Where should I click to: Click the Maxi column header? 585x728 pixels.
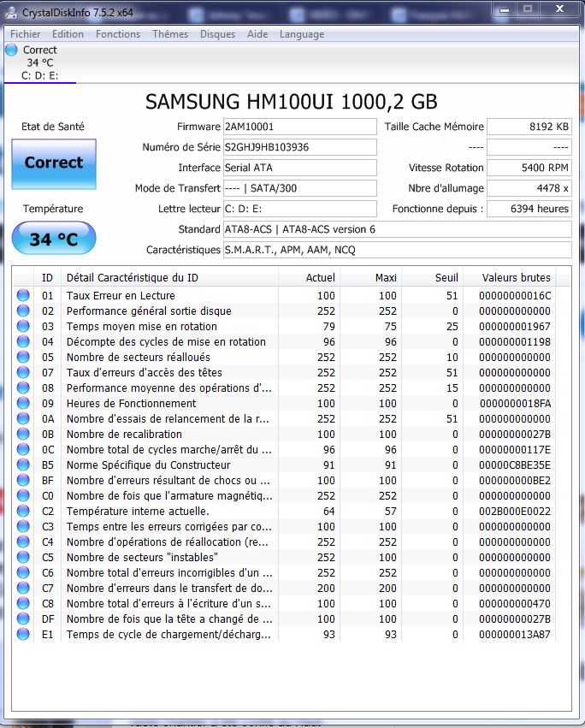point(371,278)
